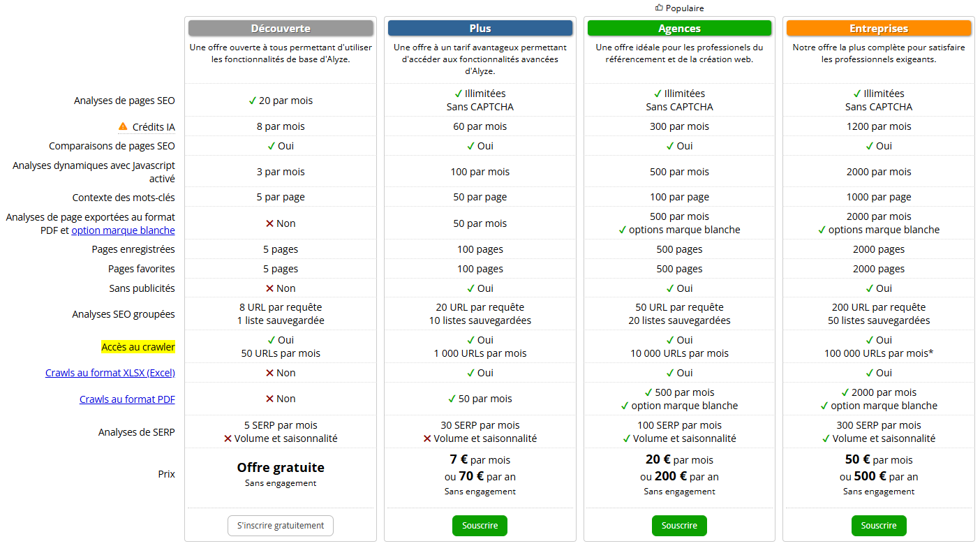Click Souscrire under the Agences plan

coord(679,526)
